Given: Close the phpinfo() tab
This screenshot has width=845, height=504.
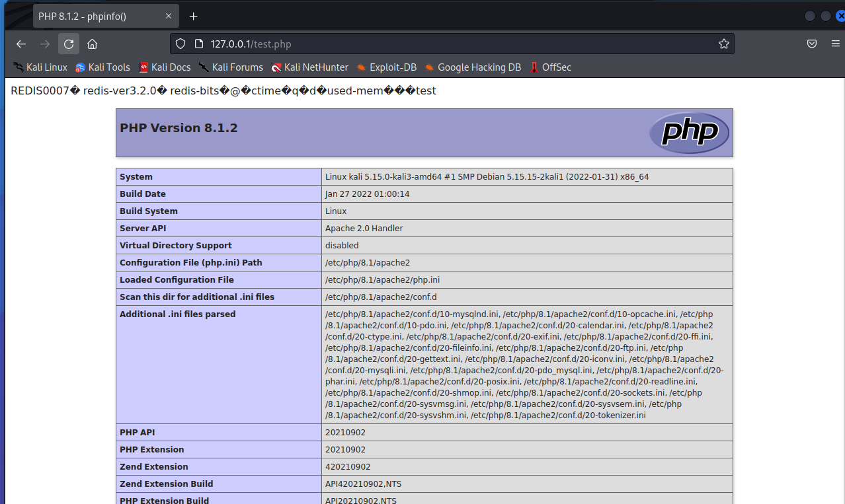Looking at the screenshot, I should [169, 16].
